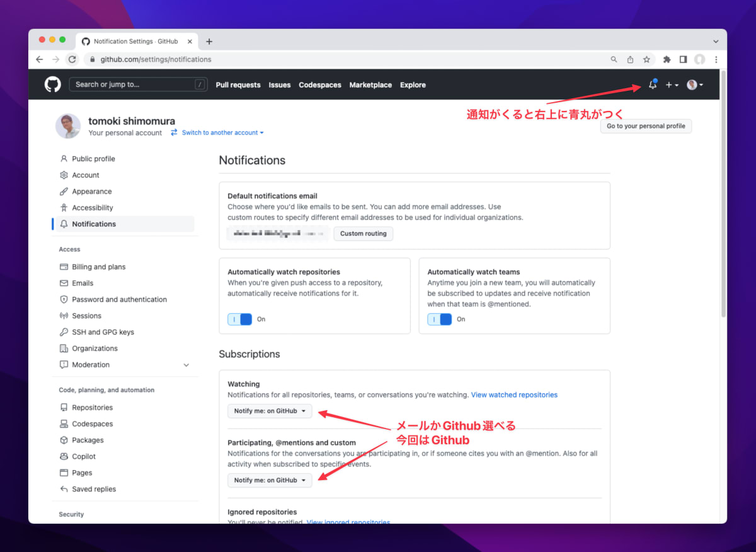Click the Public profile person icon

pyautogui.click(x=64, y=159)
